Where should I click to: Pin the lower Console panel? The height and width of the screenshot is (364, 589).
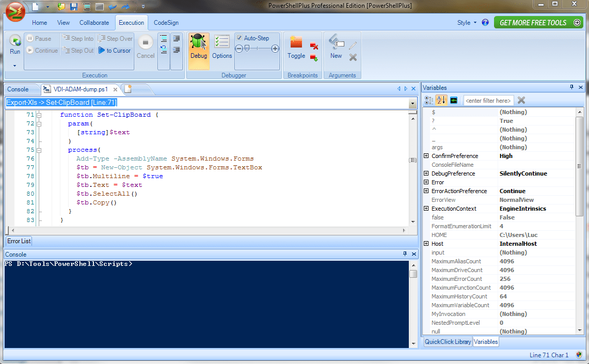point(405,254)
